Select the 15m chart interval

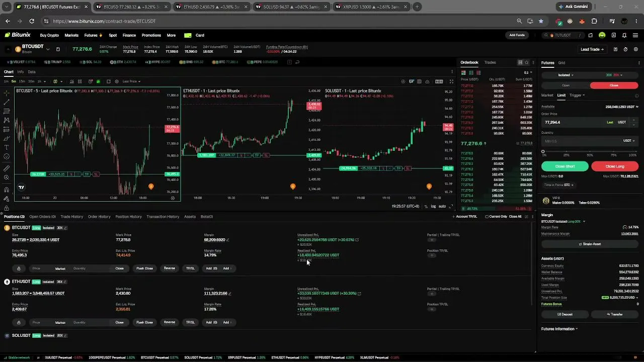(22, 81)
